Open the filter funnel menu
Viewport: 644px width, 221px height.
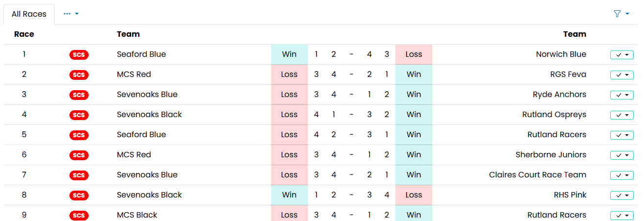621,14
